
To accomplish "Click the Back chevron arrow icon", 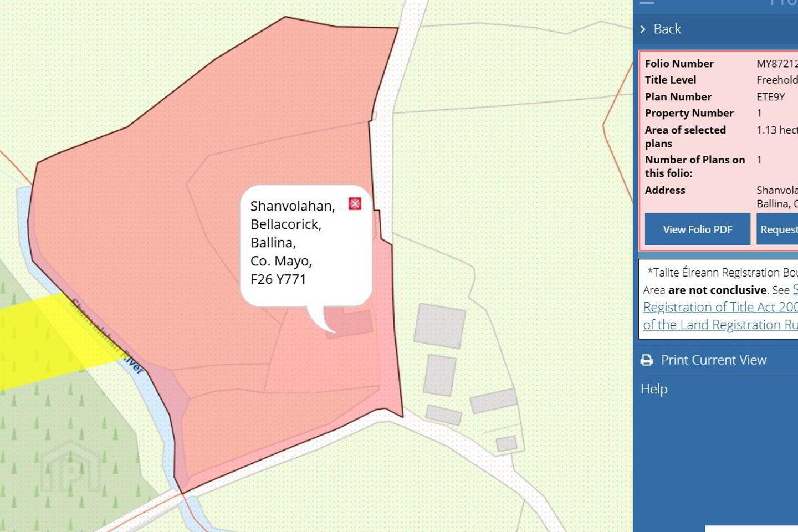I will pyautogui.click(x=643, y=29).
